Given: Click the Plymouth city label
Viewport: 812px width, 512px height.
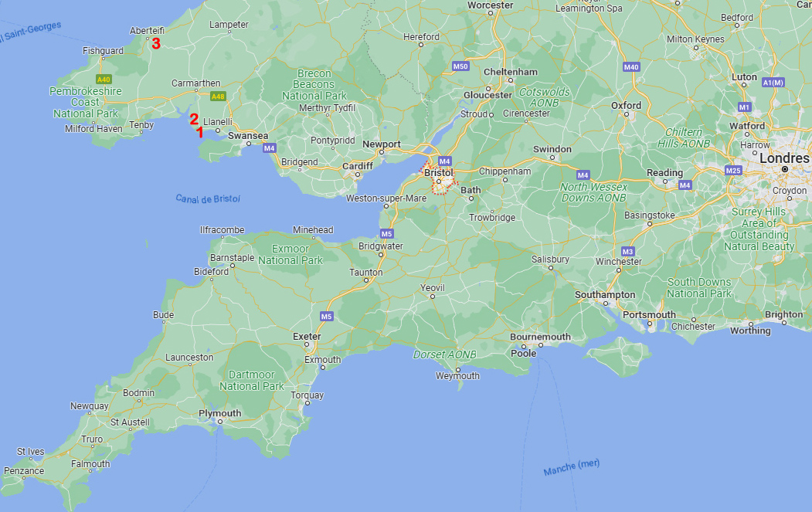Looking at the screenshot, I should pos(220,413).
